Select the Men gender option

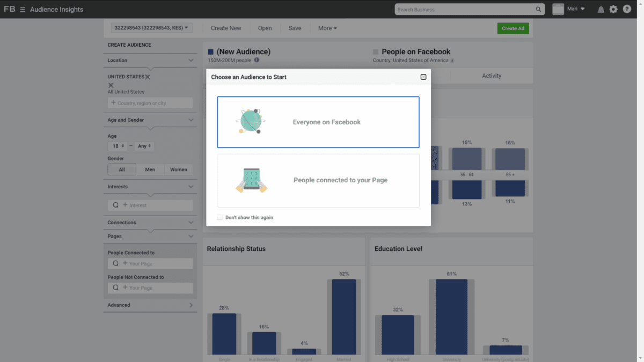click(x=150, y=169)
